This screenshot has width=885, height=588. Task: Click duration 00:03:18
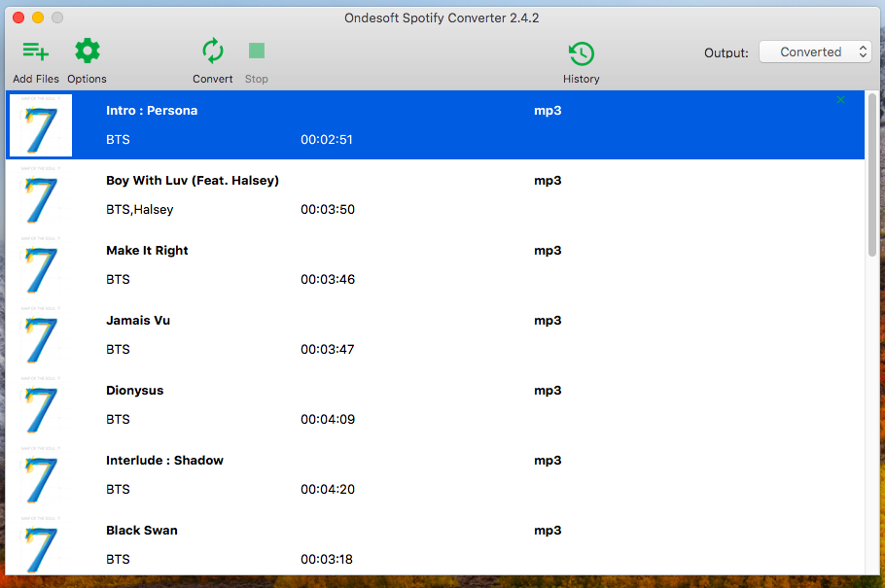[327, 559]
